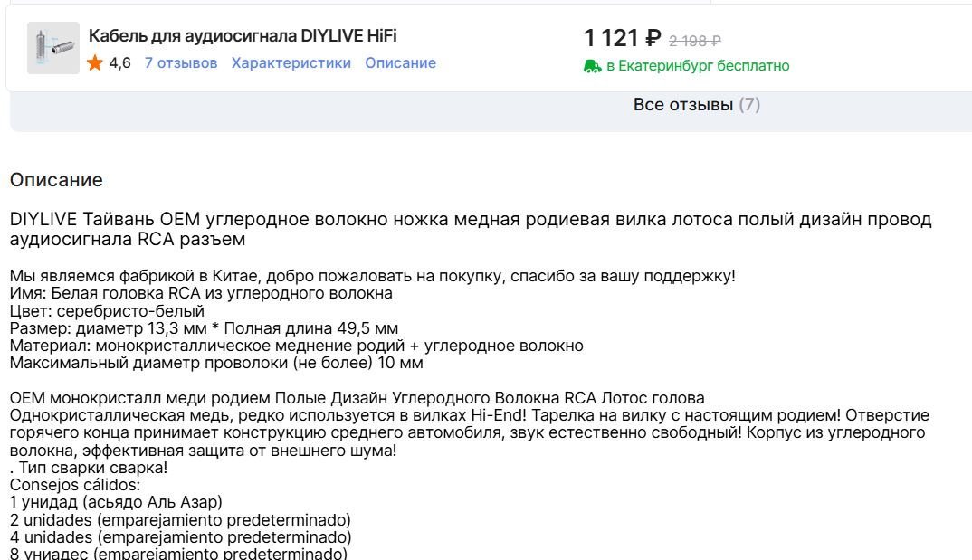The height and width of the screenshot is (560, 972).
Task: Click the green delivery truck icon
Action: point(593,66)
